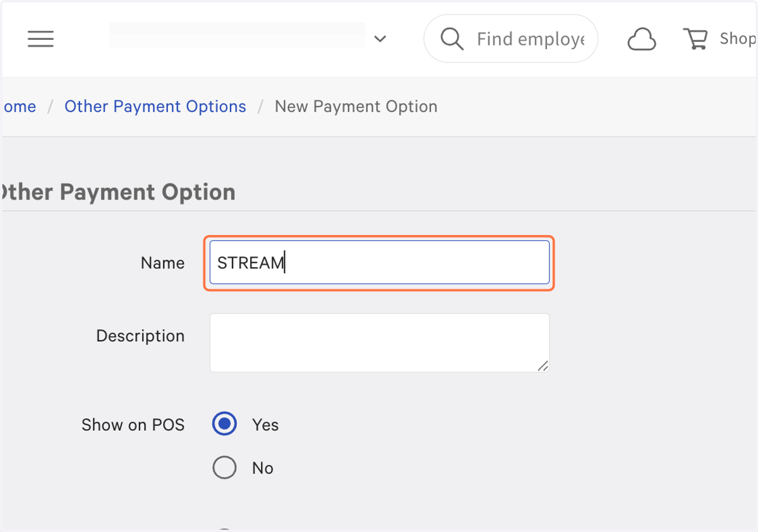Open the Shop link beside cart
The image size is (758, 532).
[738, 39]
